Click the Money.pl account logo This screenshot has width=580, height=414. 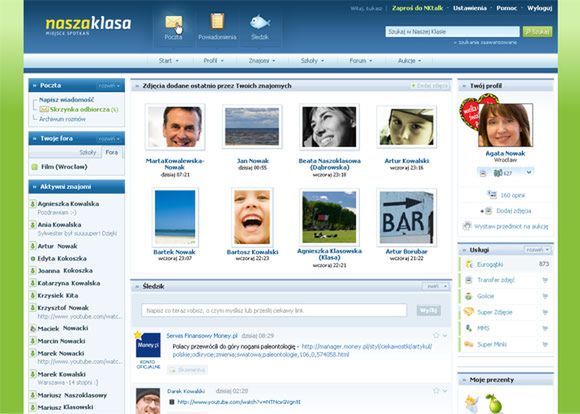[148, 345]
